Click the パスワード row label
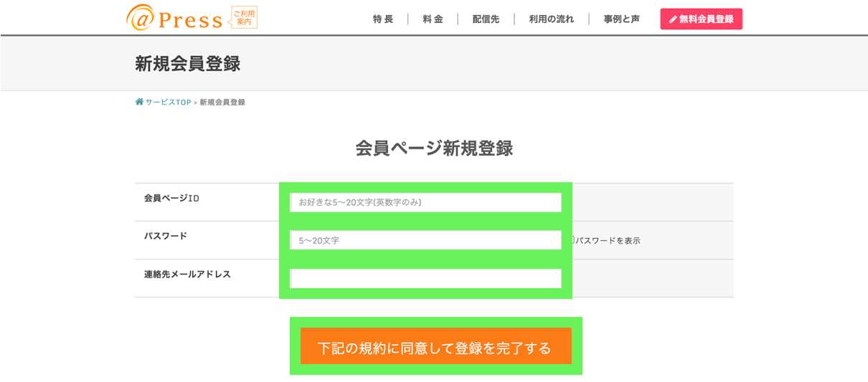 (166, 236)
